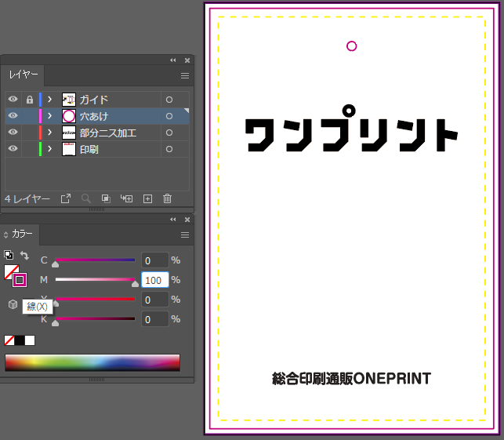
Task: Select the レイヤー panel tab
Action: click(24, 75)
